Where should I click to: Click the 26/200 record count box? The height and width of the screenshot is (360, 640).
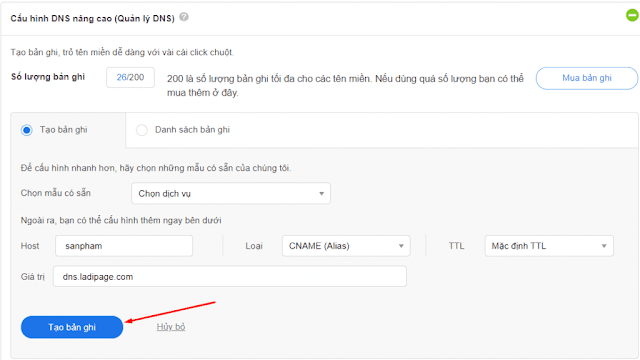pyautogui.click(x=130, y=77)
